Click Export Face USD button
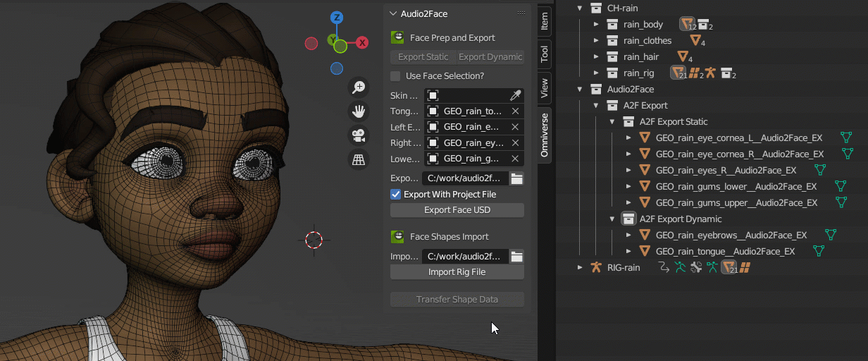 tap(457, 210)
